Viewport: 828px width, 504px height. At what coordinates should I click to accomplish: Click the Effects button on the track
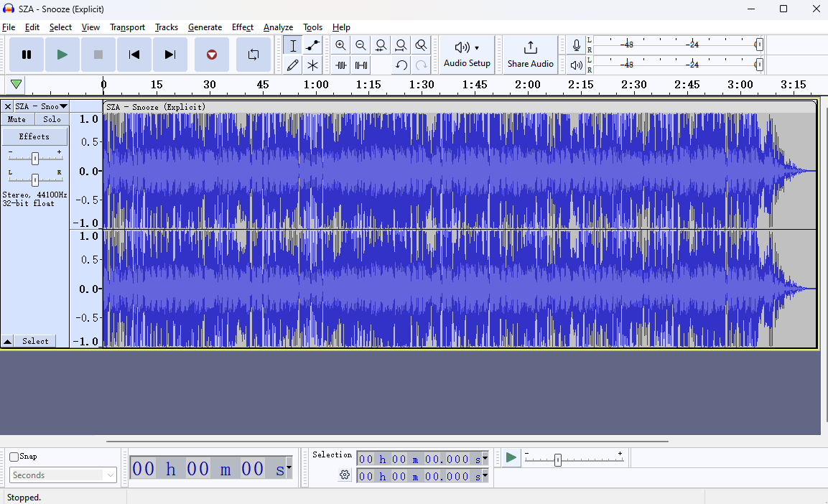coord(34,136)
